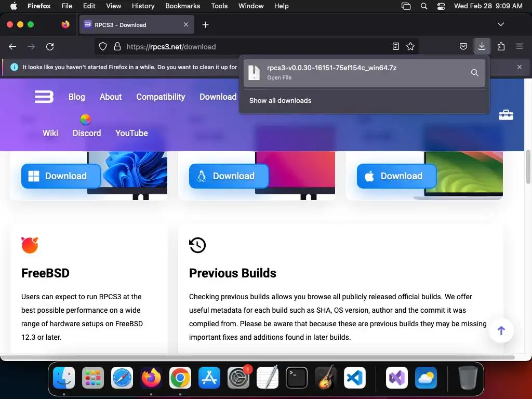Open Control Center in the menu bar

(x=441, y=6)
